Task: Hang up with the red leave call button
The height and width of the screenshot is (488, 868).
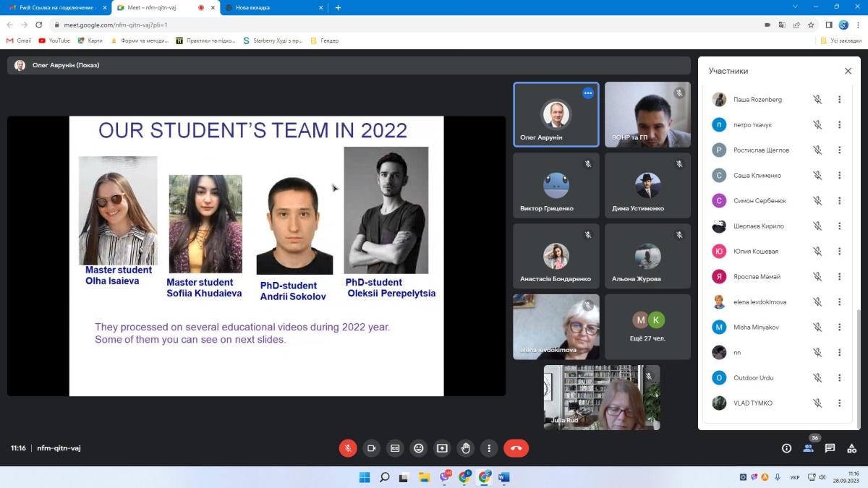Action: (516, 448)
